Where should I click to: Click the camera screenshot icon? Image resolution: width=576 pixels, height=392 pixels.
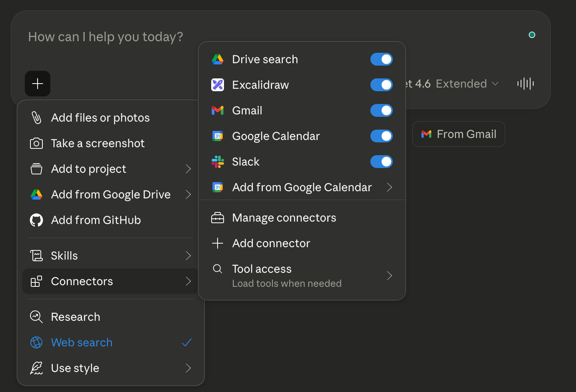pyautogui.click(x=36, y=143)
